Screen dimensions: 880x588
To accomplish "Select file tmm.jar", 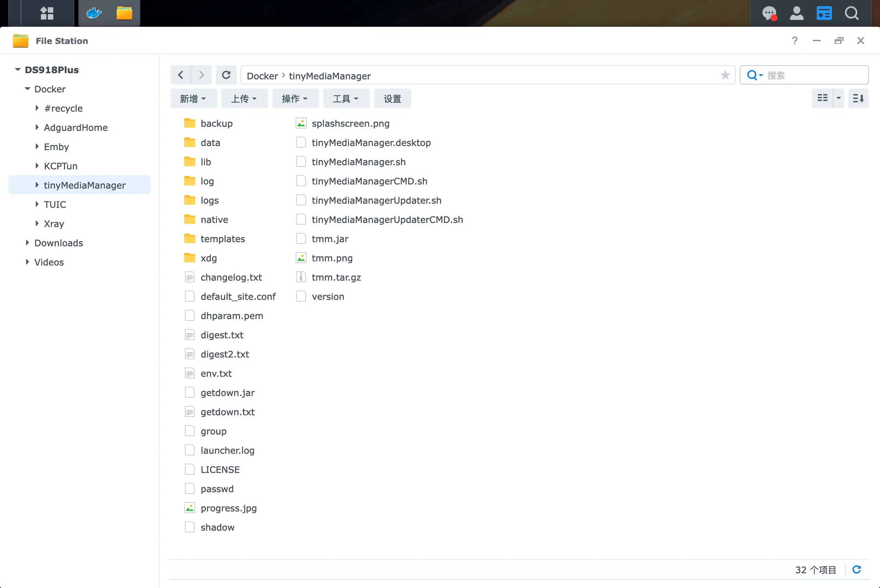I will coord(330,239).
